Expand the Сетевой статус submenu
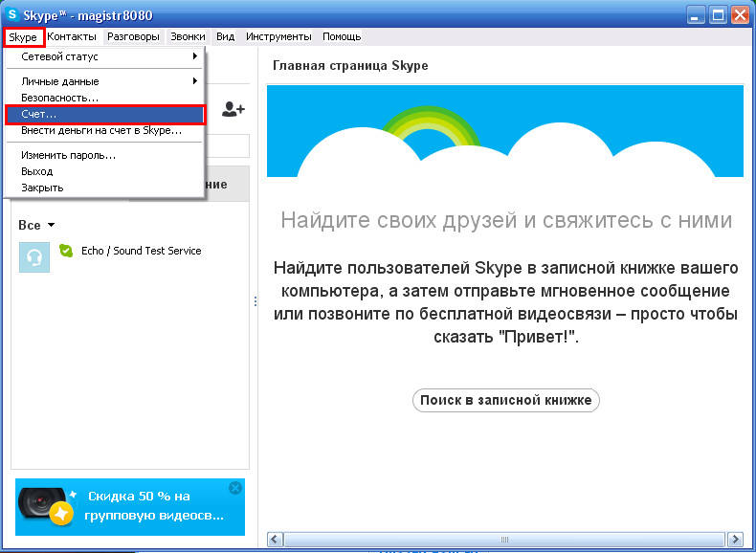The height and width of the screenshot is (553, 756). point(105,56)
